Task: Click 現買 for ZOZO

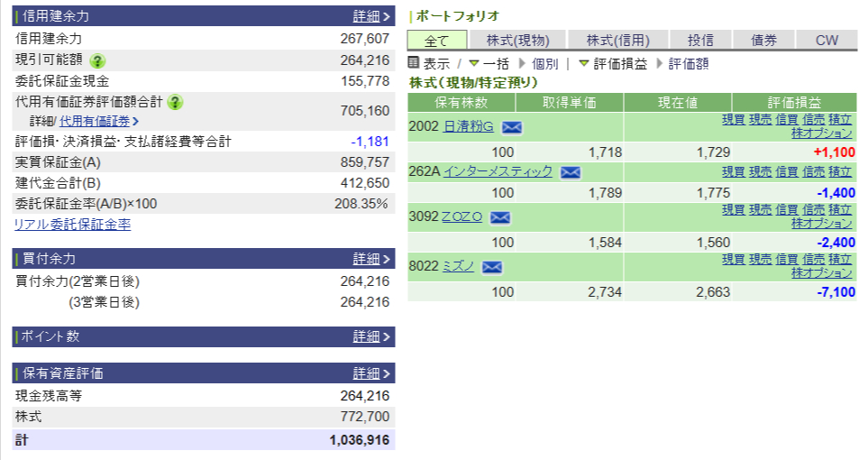Action: (x=734, y=210)
